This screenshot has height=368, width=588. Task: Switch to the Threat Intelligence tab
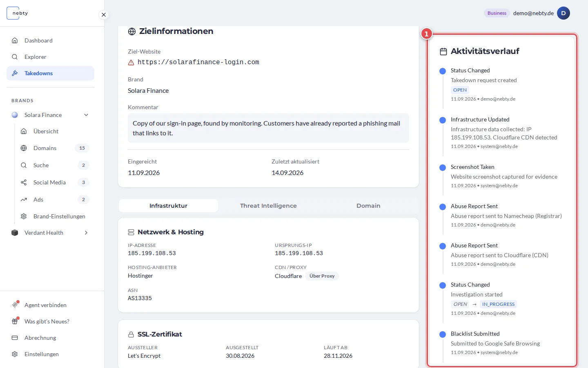point(268,206)
